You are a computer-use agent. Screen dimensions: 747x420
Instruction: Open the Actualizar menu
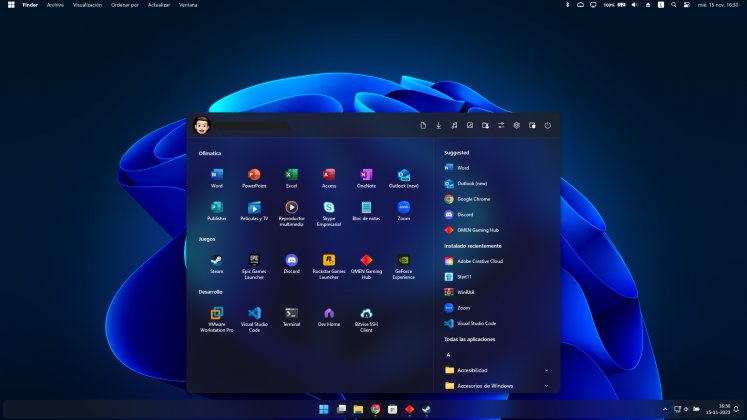(x=159, y=5)
